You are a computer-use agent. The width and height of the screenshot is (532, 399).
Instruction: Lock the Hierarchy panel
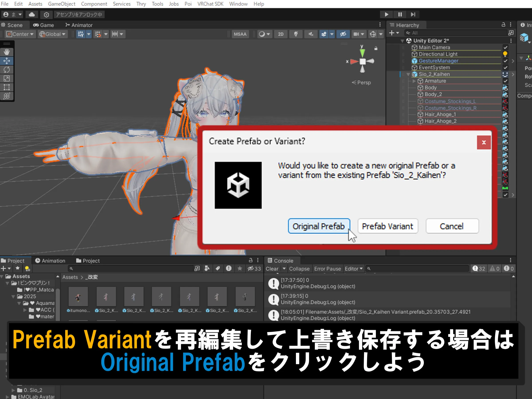[503, 25]
